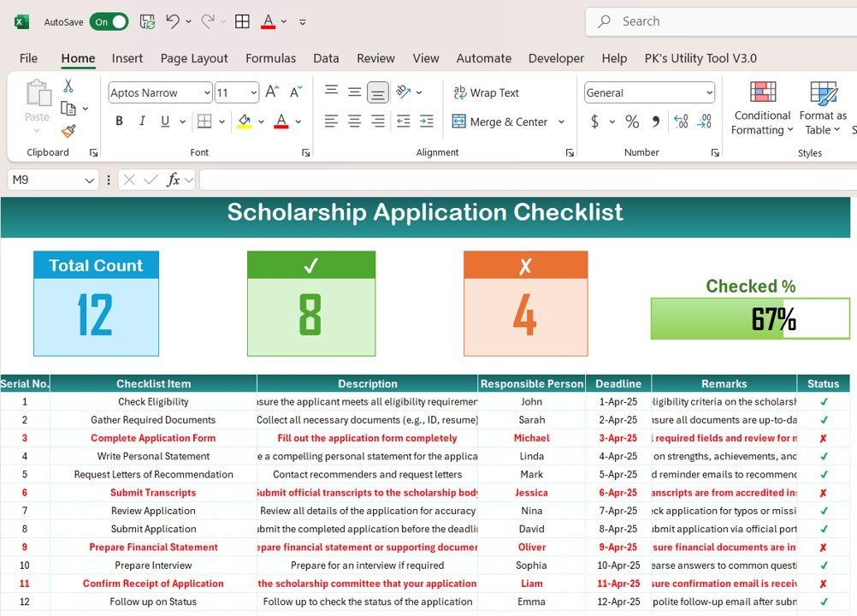Screen dimensions: 857x616
Task: Align text right in the cell
Action: click(378, 121)
